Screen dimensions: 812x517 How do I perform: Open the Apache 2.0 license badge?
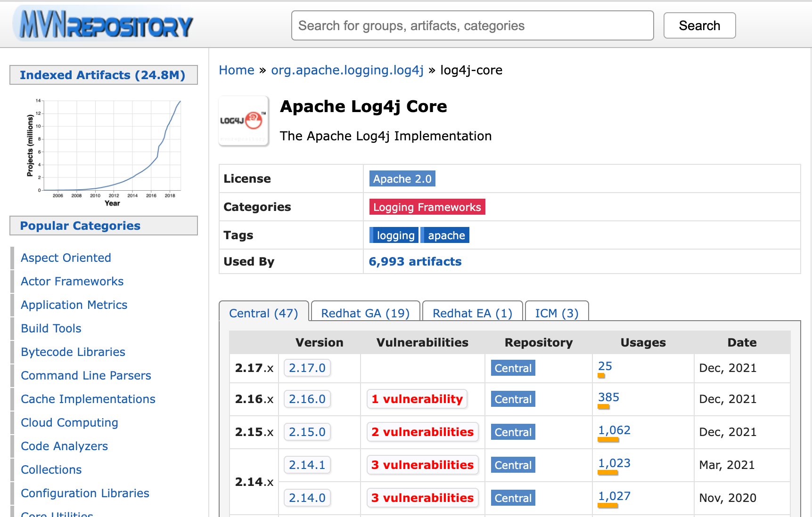[x=402, y=179]
